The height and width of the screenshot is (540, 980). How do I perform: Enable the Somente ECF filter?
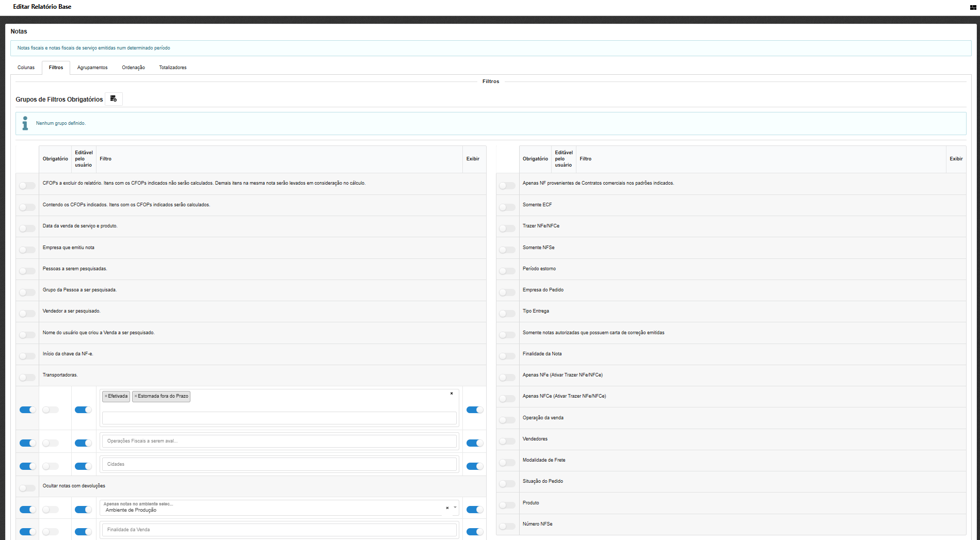click(x=507, y=207)
